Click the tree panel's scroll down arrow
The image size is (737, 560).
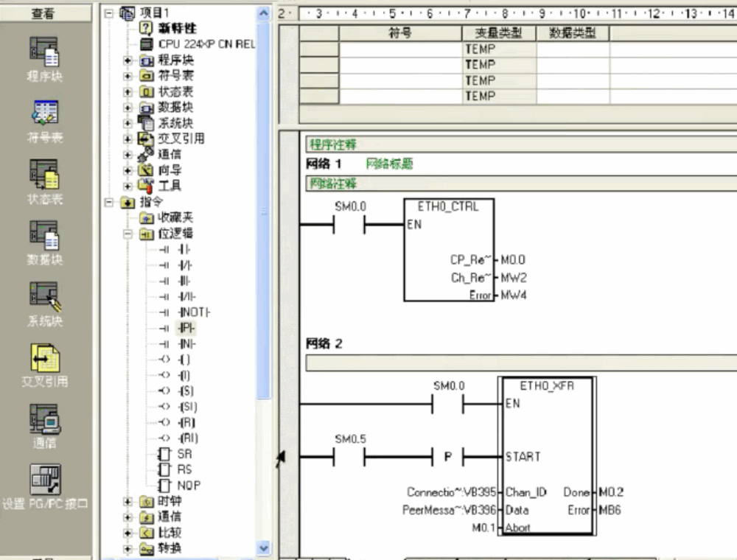264,548
